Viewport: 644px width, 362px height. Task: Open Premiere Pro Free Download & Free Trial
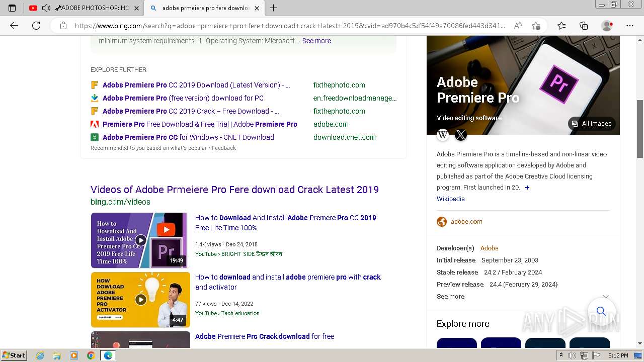click(x=200, y=124)
